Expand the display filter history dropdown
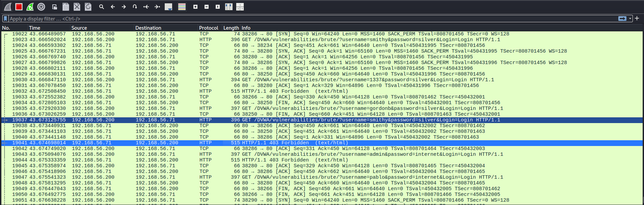This screenshot has width=644, height=205. pyautogui.click(x=630, y=19)
